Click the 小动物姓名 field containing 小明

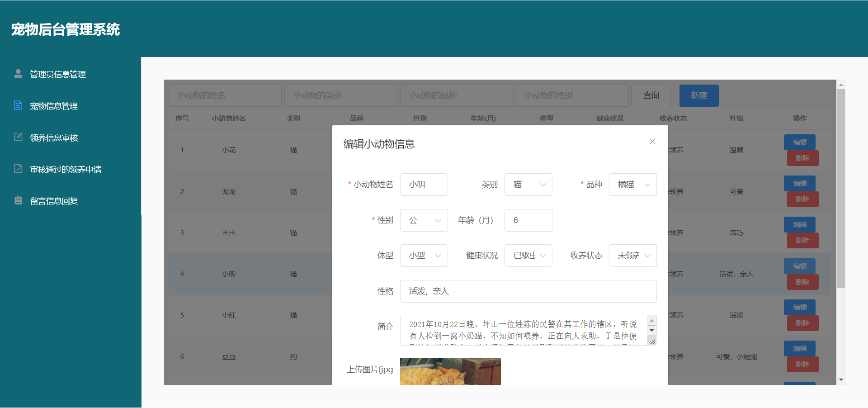click(x=424, y=185)
